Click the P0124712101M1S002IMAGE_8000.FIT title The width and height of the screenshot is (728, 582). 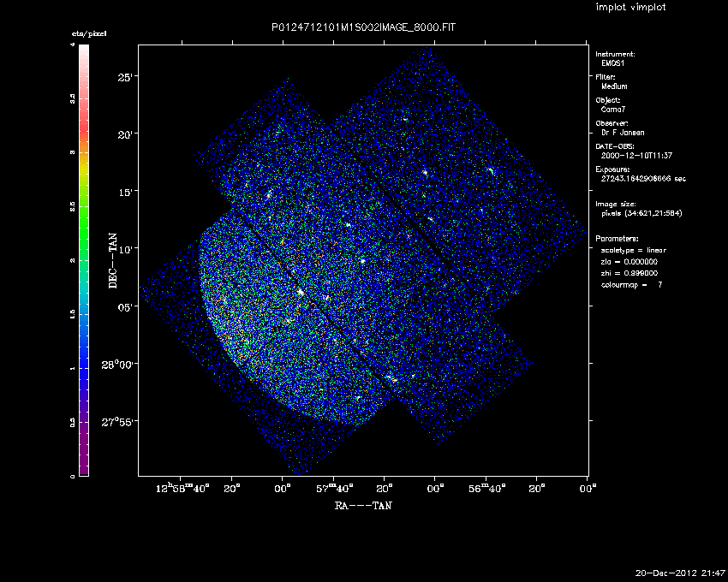tap(363, 28)
